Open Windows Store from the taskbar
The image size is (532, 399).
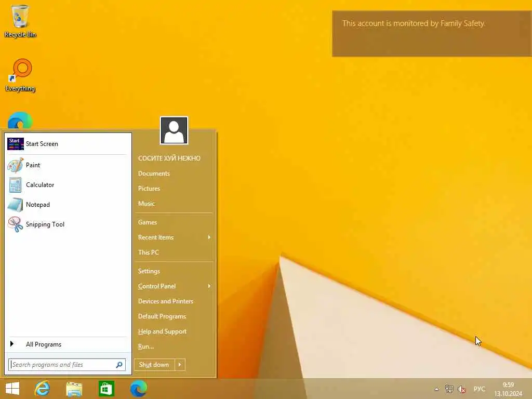[x=106, y=389]
